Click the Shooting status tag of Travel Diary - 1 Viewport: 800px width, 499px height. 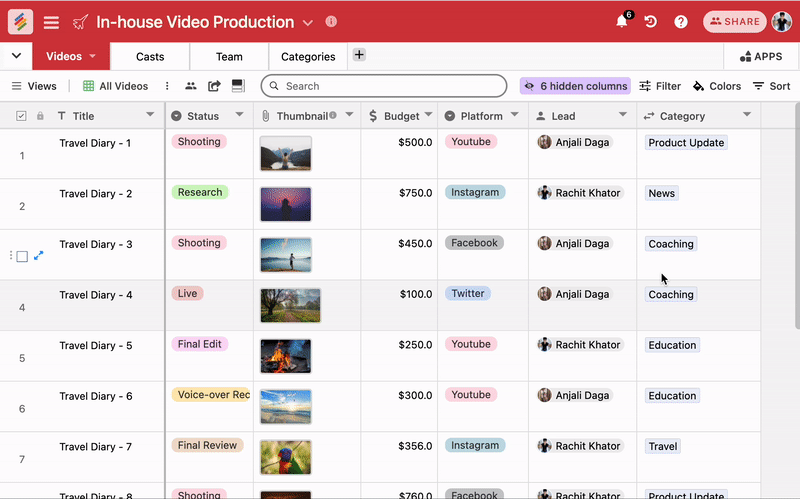(199, 141)
